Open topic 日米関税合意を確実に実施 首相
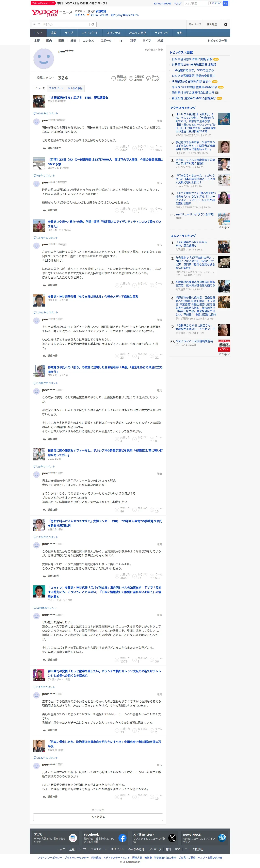260x868 pixels. coord(192,59)
